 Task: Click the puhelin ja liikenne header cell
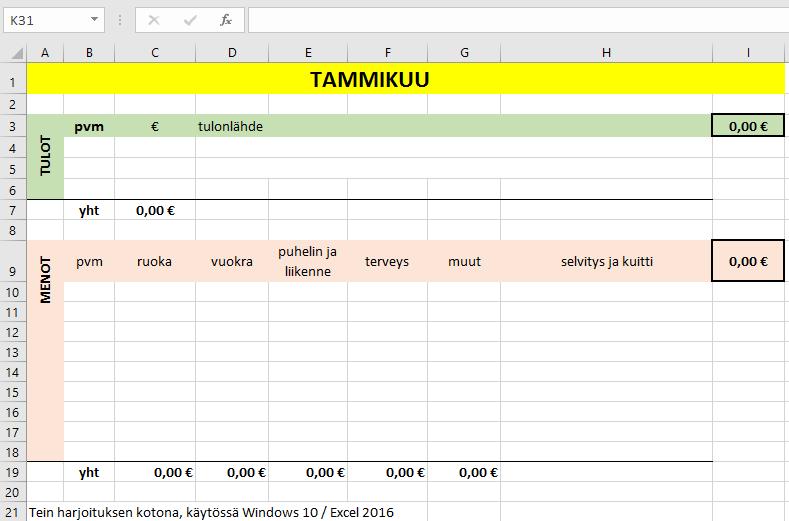click(308, 261)
